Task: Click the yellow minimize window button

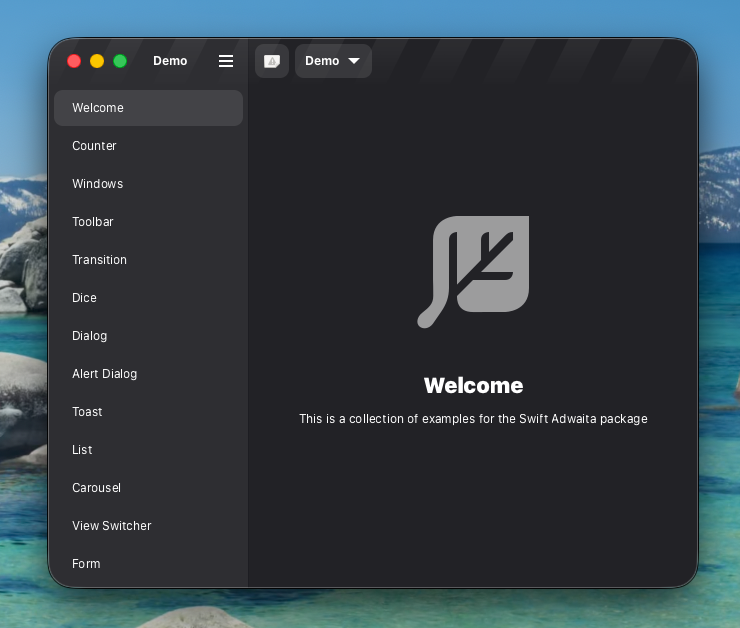Action: [97, 61]
